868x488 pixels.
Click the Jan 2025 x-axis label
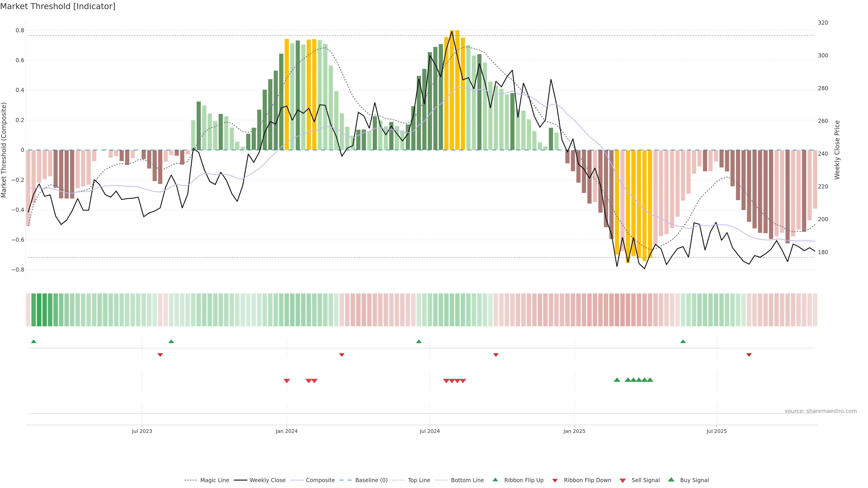click(x=574, y=431)
